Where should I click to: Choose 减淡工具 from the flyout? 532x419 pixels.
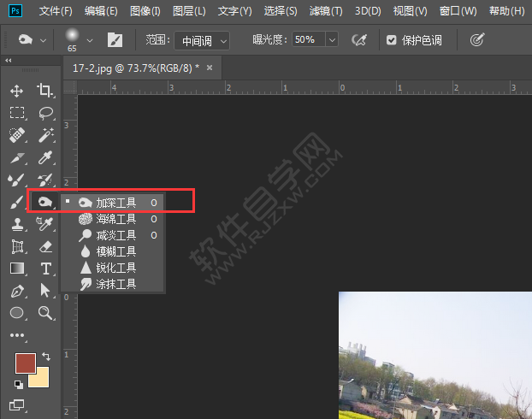coord(112,235)
